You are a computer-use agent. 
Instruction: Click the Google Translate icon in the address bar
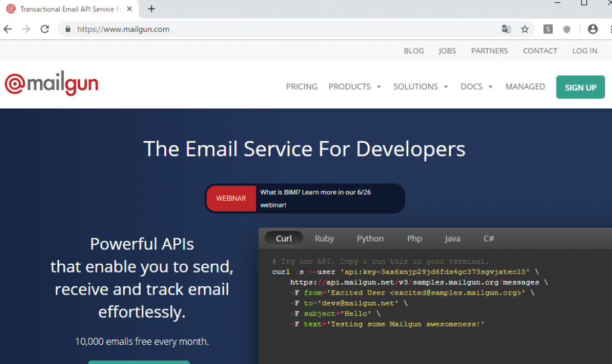[x=506, y=28]
